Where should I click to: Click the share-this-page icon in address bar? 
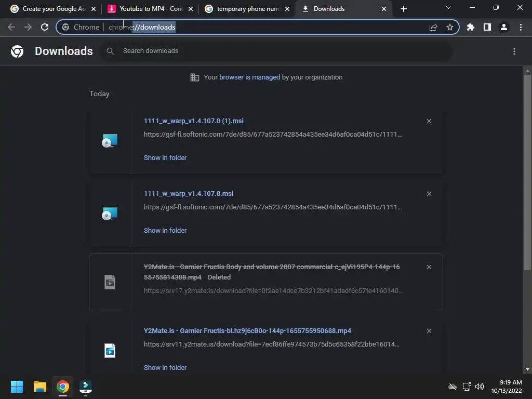point(433,27)
